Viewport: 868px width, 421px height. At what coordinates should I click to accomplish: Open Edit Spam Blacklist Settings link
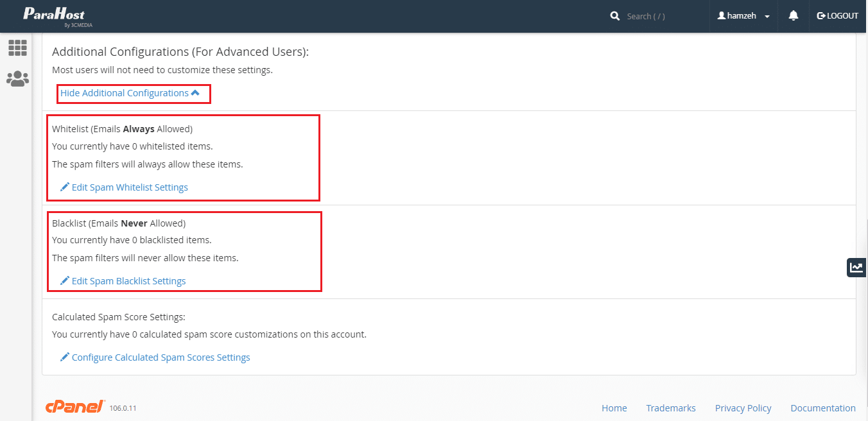[128, 281]
